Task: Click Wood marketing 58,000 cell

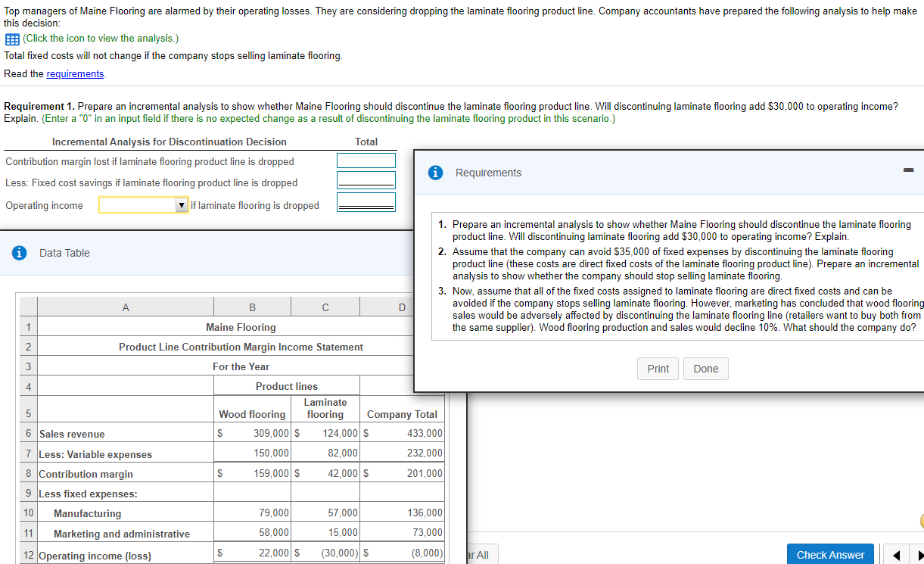Action: pyautogui.click(x=252, y=533)
